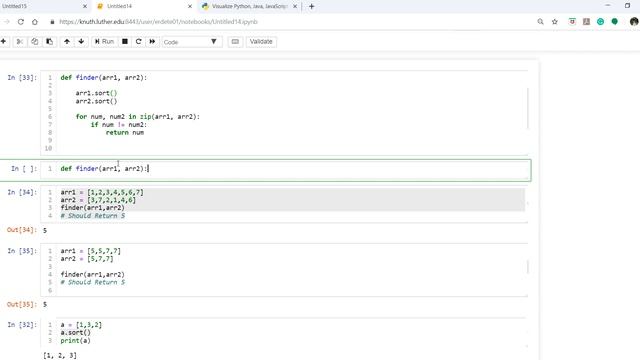This screenshot has height=360, width=640.
Task: Restart and run all fast-forward icon
Action: pyautogui.click(x=152, y=42)
